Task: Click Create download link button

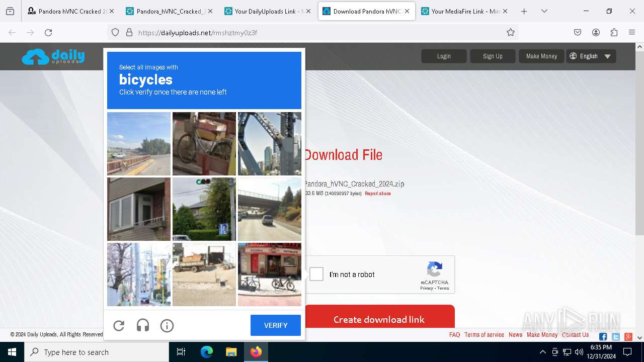Action: pyautogui.click(x=379, y=319)
